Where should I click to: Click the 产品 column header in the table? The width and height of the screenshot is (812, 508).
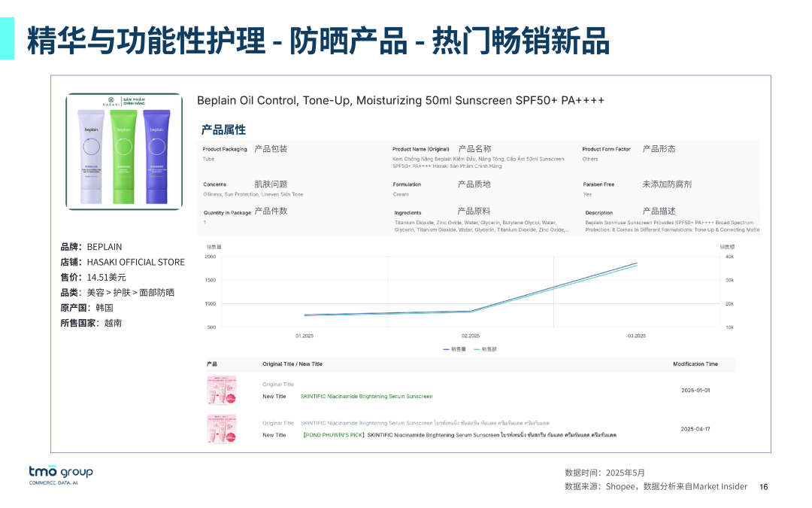click(212, 364)
